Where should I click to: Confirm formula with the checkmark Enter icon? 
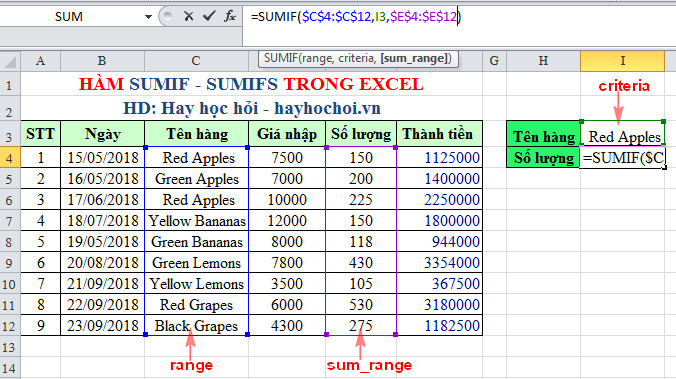209,16
